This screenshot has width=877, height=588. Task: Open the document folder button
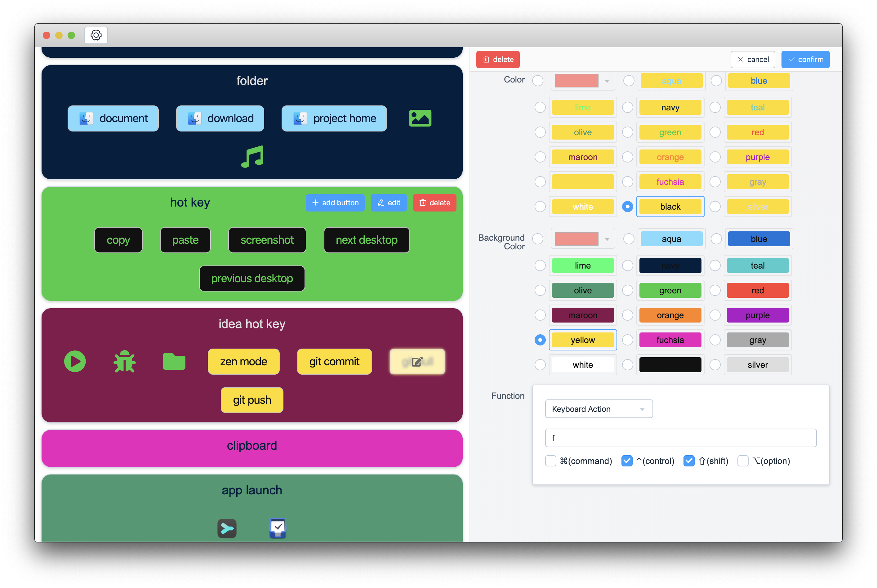[x=113, y=118]
